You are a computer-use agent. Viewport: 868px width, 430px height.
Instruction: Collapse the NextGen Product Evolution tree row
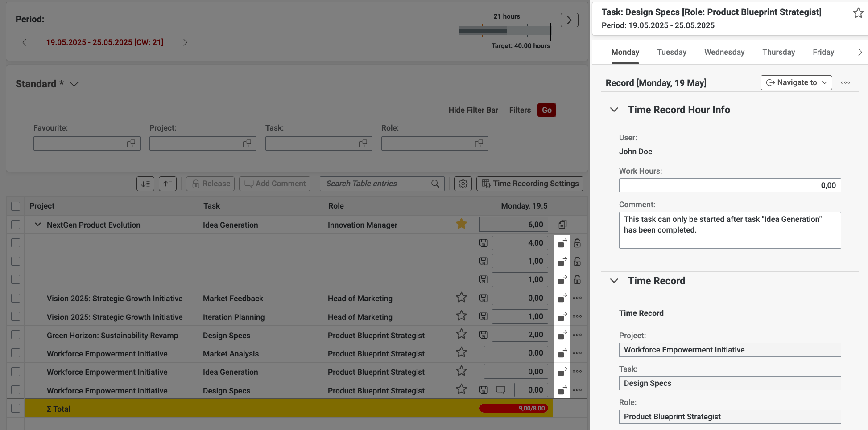(38, 225)
